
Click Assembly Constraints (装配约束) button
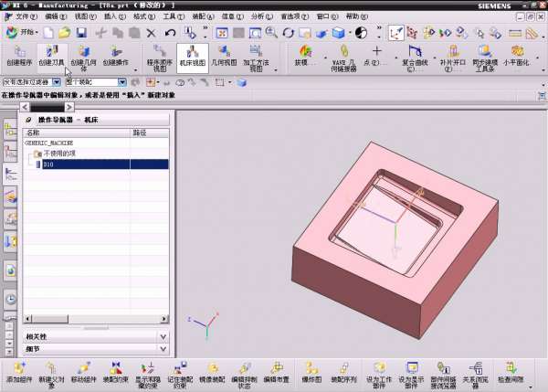pyautogui.click(x=116, y=373)
